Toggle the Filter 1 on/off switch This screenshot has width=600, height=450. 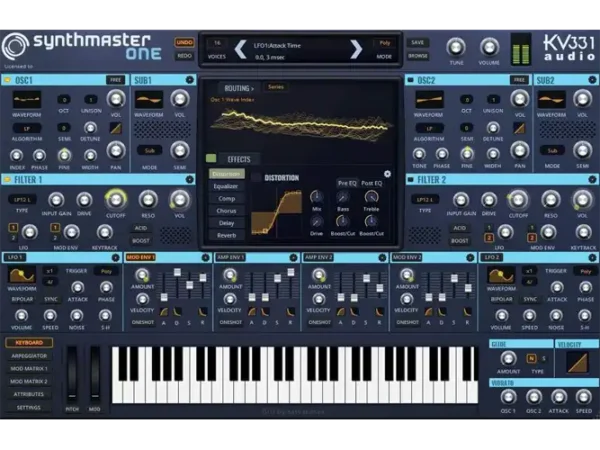(x=7, y=179)
